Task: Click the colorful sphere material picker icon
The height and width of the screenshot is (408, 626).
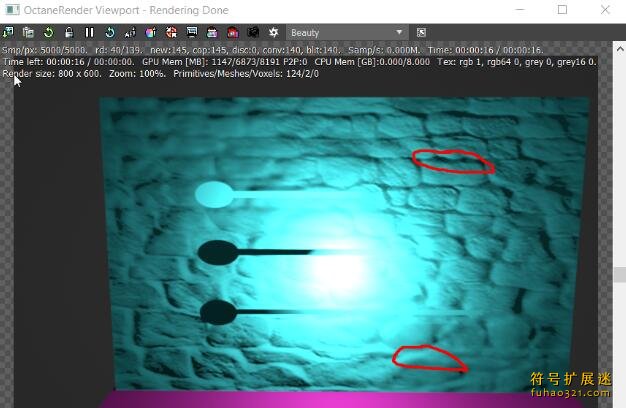Action: [x=151, y=32]
